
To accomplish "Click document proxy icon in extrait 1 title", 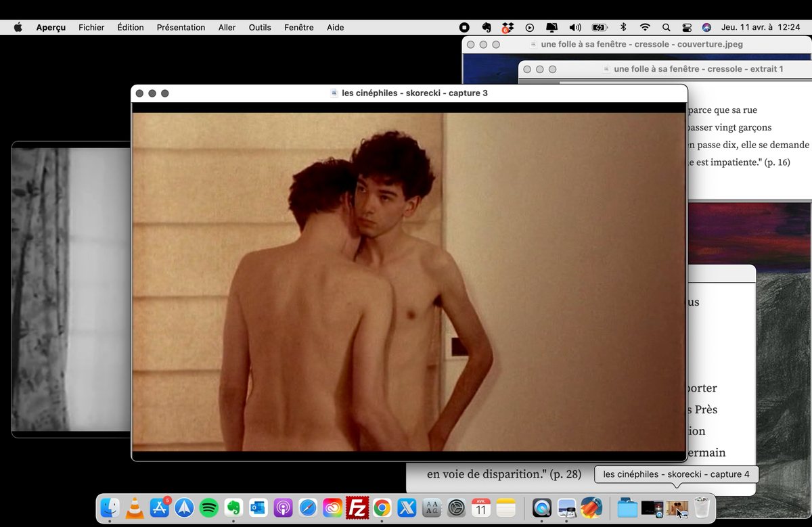I will 607,69.
